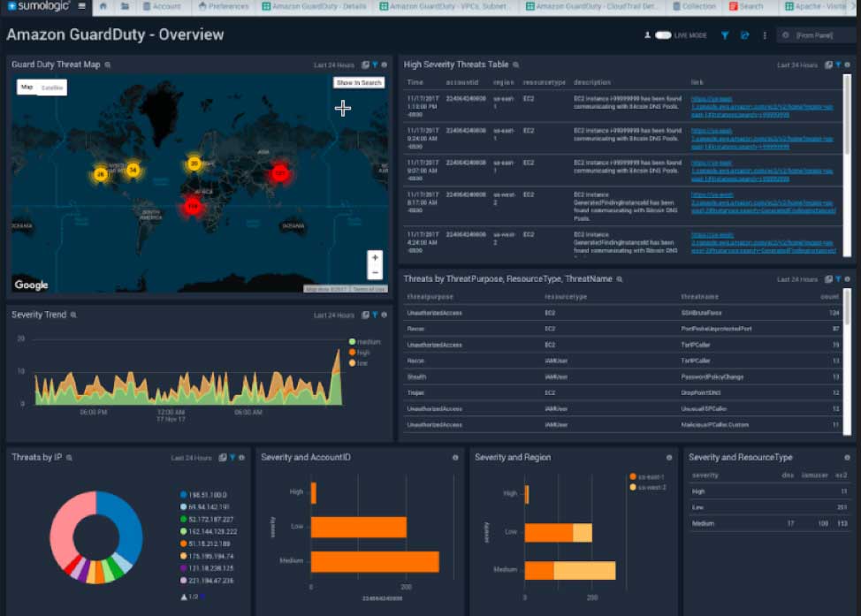Open console link in the 8:17:00 AM threat row
This screenshot has height=616, width=861.
[763, 202]
